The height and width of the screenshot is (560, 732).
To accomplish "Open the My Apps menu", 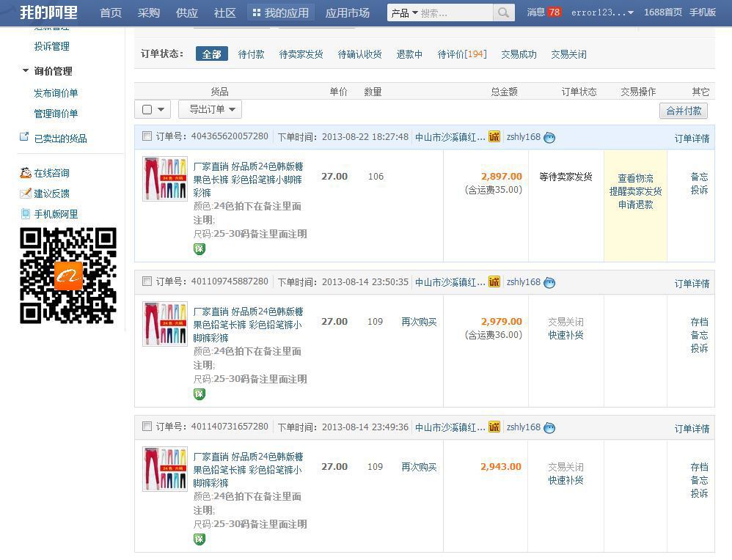I will click(281, 12).
